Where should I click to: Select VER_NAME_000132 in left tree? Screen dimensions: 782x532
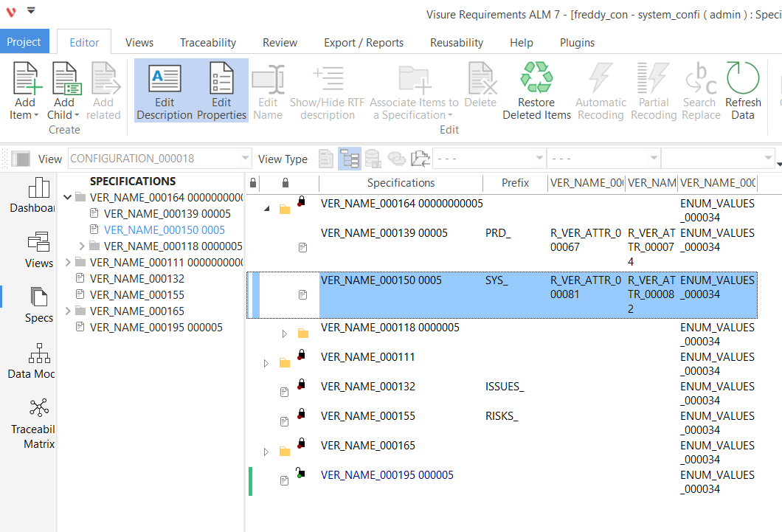[x=137, y=279]
